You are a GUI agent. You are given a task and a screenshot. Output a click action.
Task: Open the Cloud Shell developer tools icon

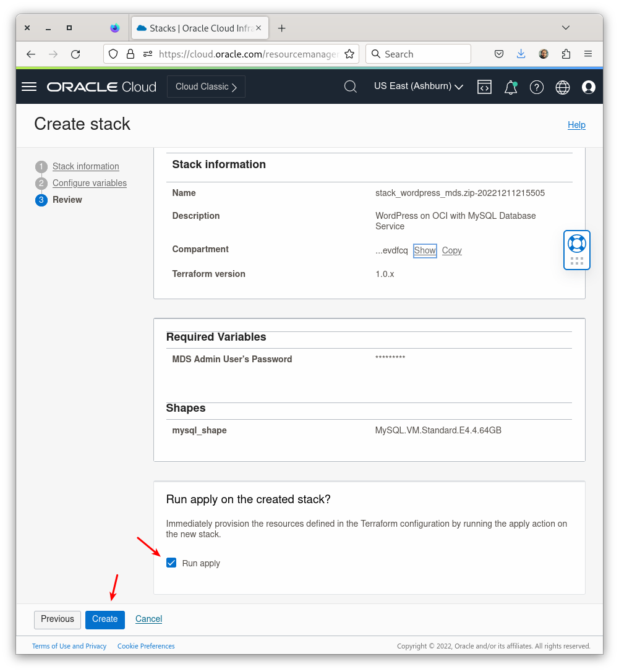(x=484, y=87)
